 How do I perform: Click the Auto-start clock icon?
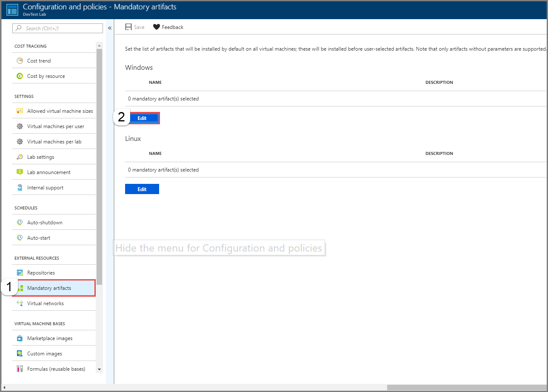[x=20, y=238]
